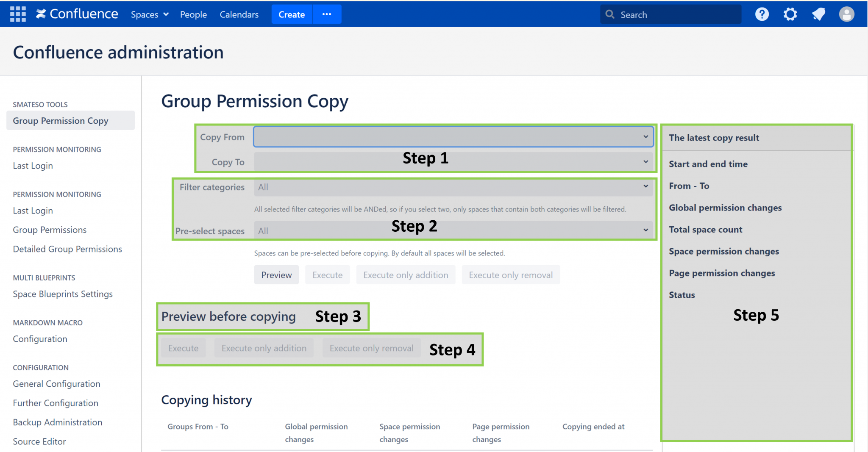Open the user profile avatar

[846, 14]
